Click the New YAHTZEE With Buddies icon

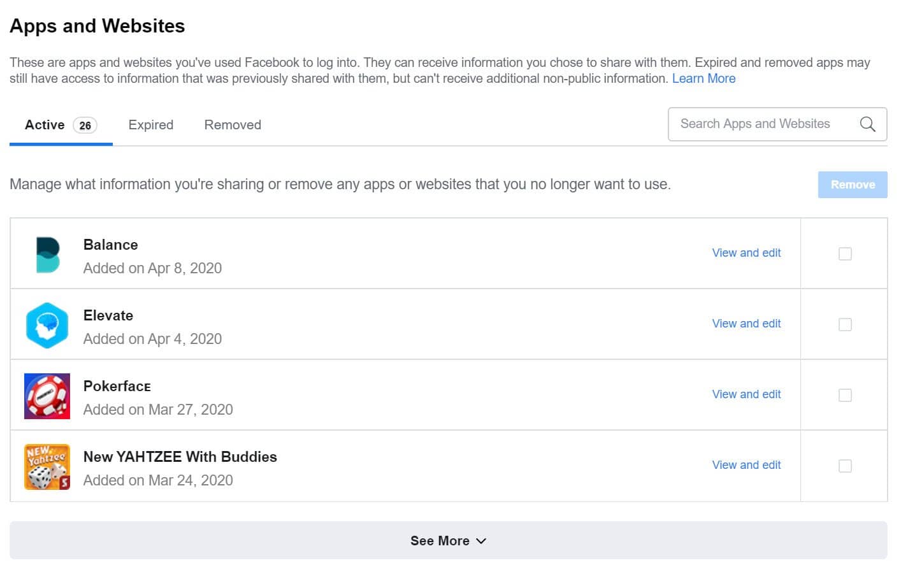tap(47, 467)
